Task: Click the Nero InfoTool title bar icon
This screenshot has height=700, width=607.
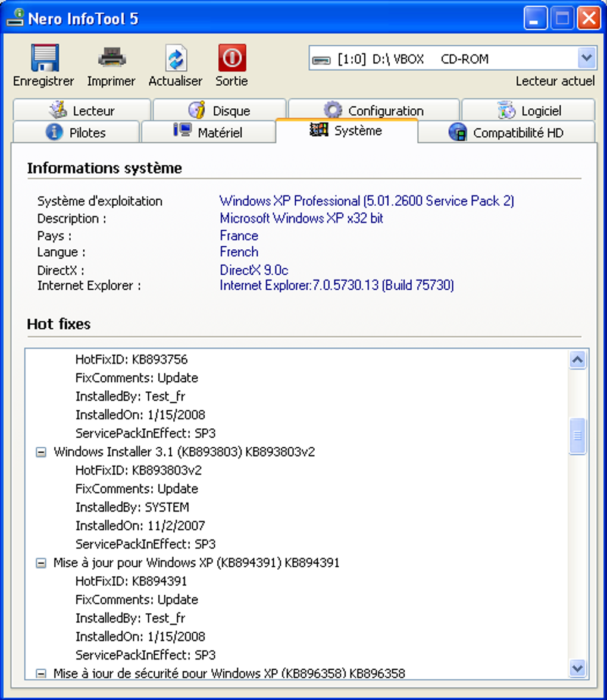Action: 15,17
